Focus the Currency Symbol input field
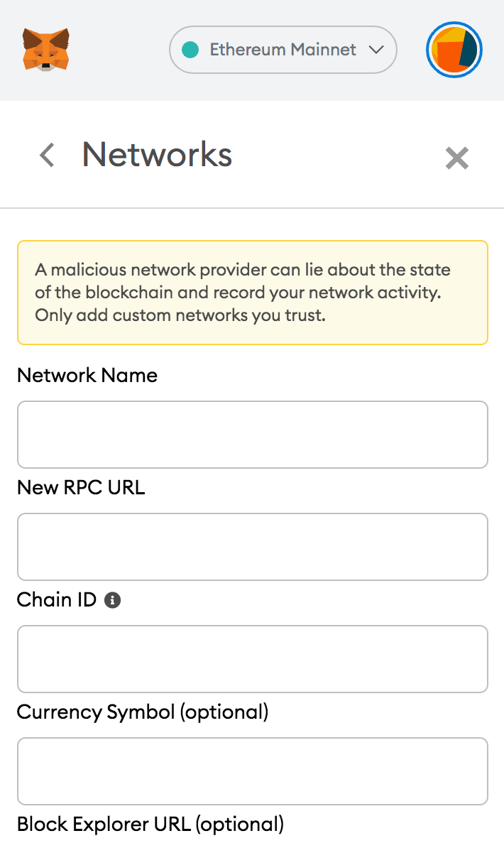Image resolution: width=504 pixels, height=848 pixels. point(252,771)
